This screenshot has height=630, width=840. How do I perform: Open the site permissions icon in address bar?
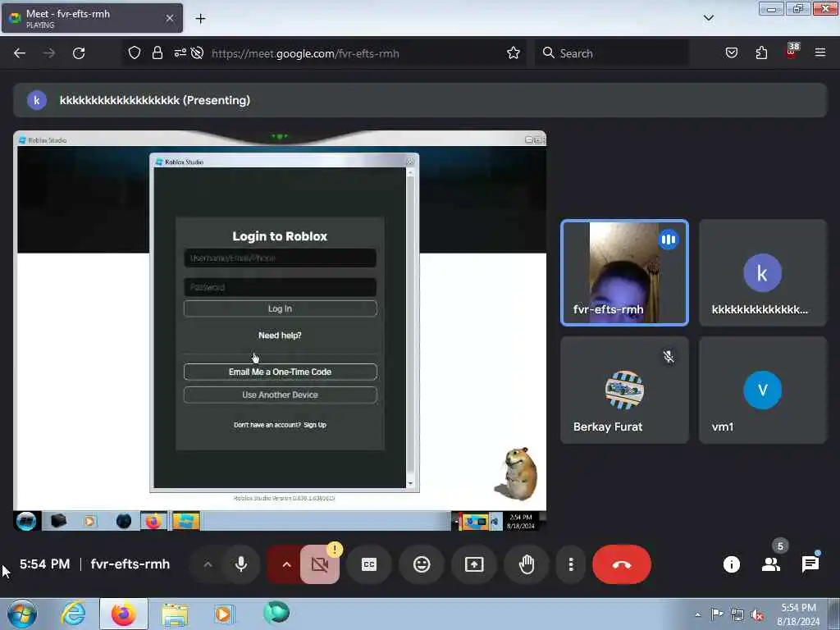pyautogui.click(x=180, y=53)
